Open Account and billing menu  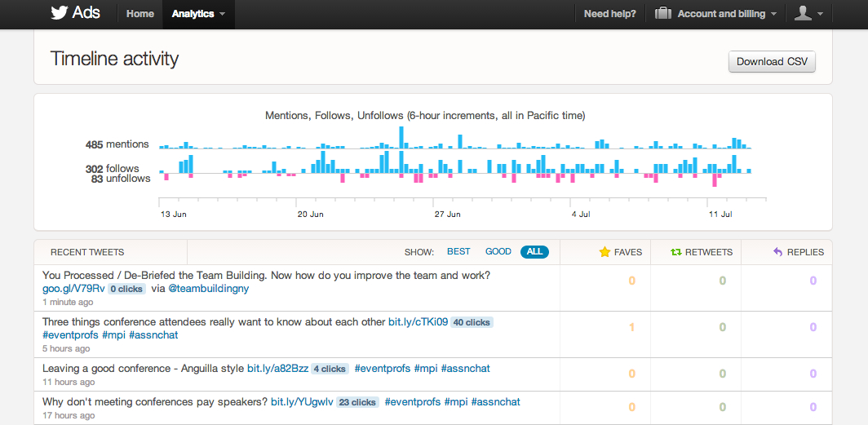pos(721,14)
